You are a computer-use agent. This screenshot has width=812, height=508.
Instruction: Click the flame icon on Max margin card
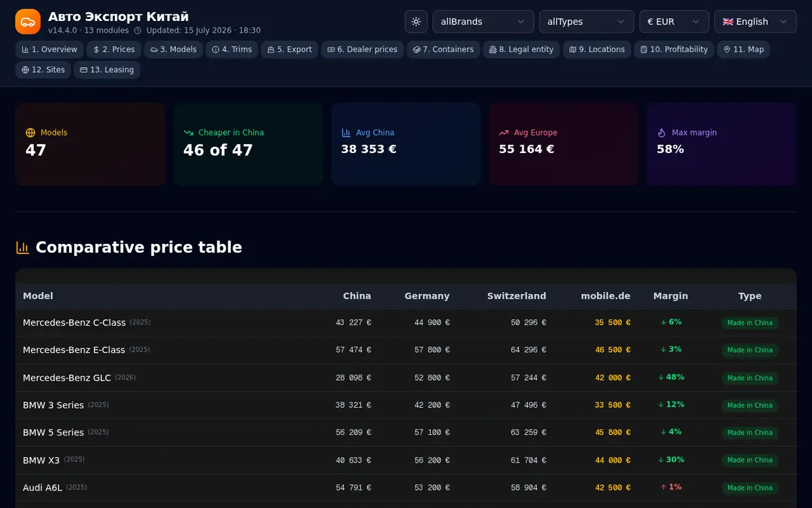662,133
